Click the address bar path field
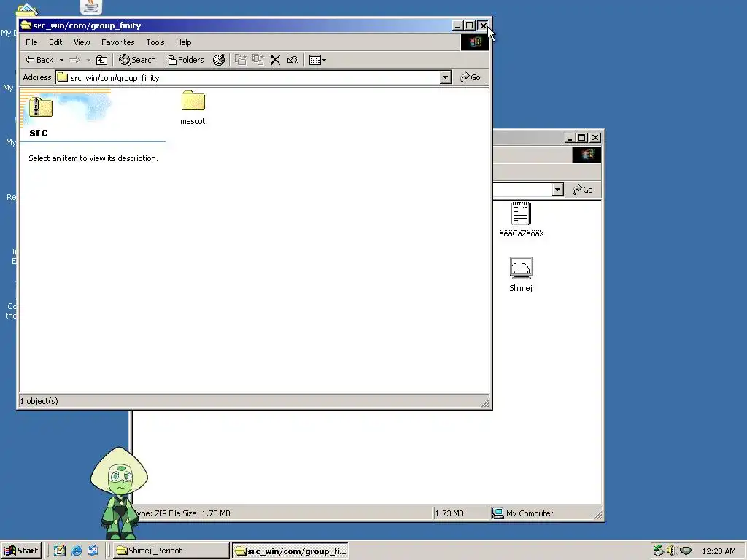This screenshot has height=560, width=747. (x=248, y=77)
